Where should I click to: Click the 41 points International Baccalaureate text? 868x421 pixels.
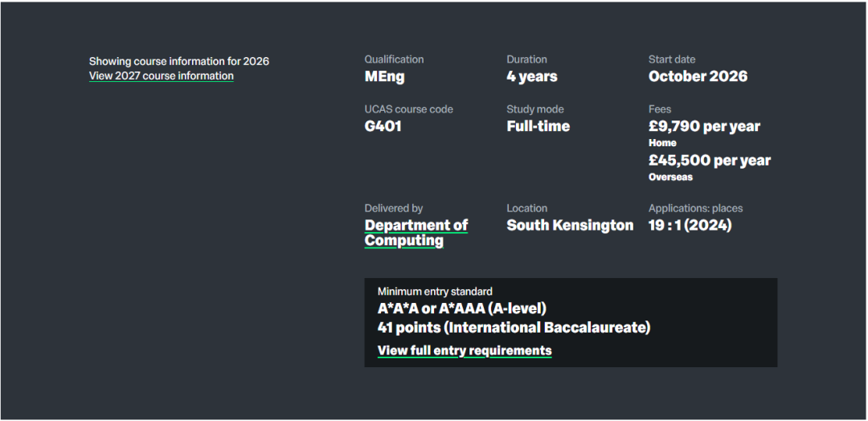[514, 328]
